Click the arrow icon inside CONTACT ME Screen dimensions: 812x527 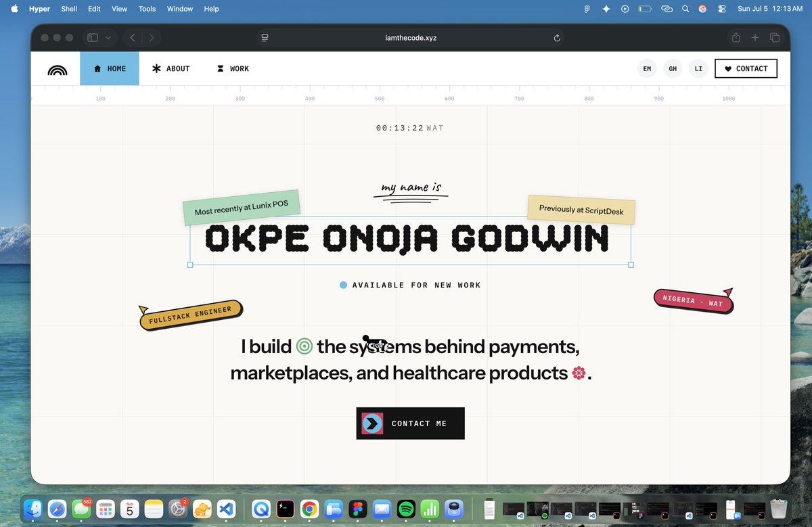(x=372, y=423)
